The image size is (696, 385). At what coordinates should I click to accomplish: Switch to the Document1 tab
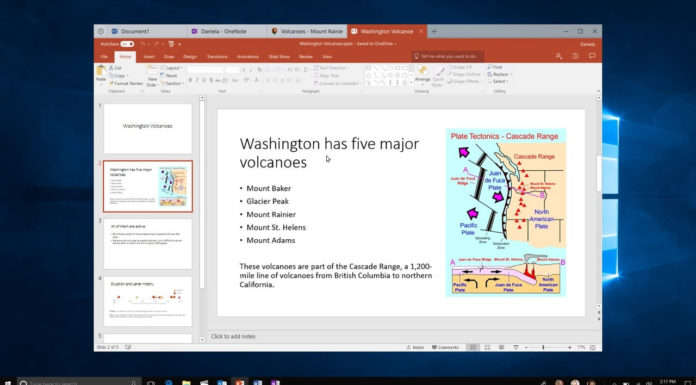(x=146, y=32)
